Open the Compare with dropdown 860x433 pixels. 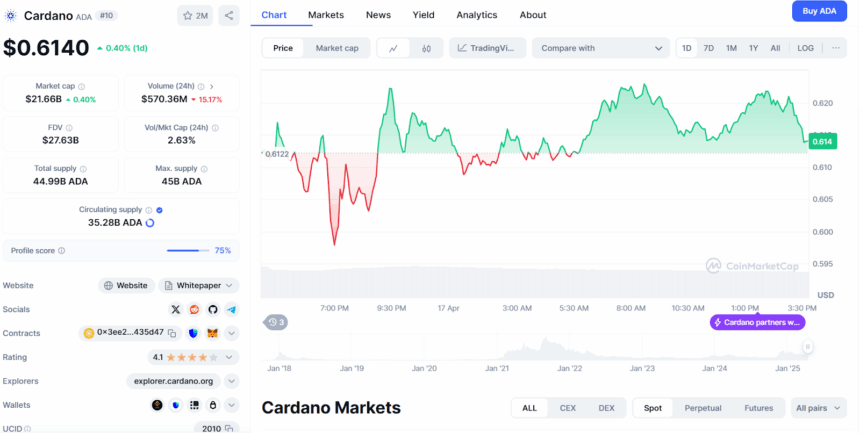point(600,48)
